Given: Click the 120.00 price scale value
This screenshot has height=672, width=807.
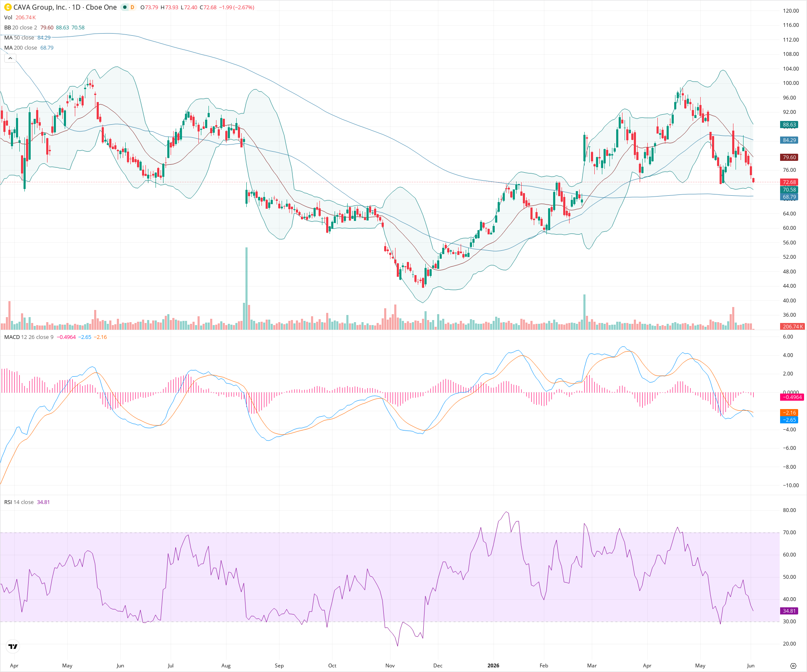Looking at the screenshot, I should pos(791,11).
